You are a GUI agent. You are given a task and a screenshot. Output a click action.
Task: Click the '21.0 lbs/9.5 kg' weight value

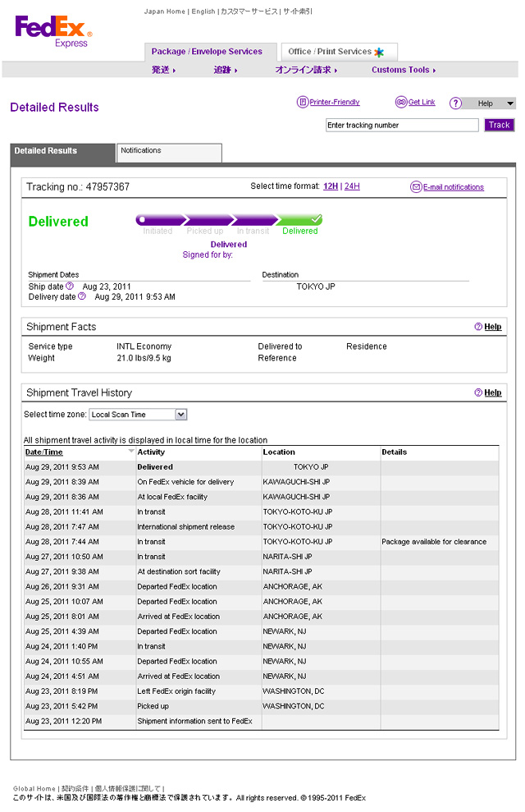tap(144, 358)
